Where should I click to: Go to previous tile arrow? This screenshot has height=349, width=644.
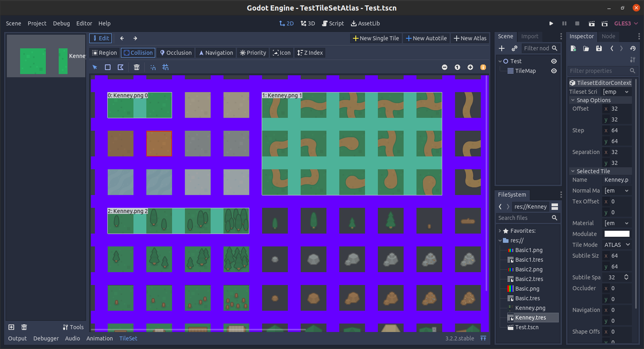click(x=122, y=38)
